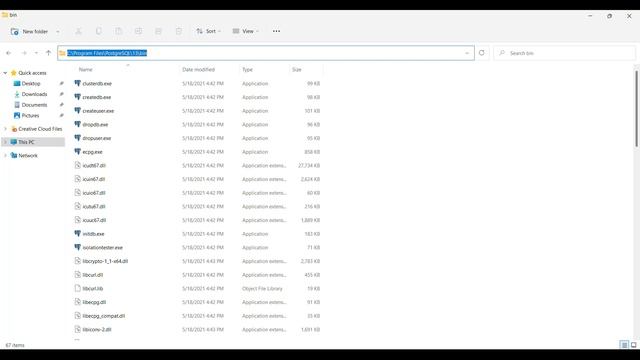Image resolution: width=640 pixels, height=360 pixels.
Task: Select the icutu67.dll file name
Action: [x=94, y=207]
